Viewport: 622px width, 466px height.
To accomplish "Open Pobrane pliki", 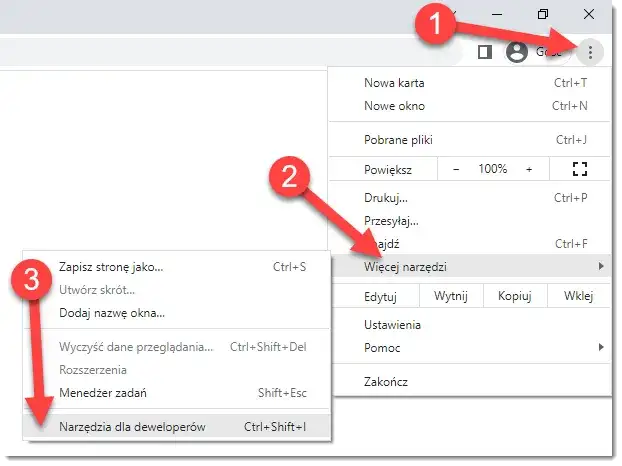I will pyautogui.click(x=470, y=140).
